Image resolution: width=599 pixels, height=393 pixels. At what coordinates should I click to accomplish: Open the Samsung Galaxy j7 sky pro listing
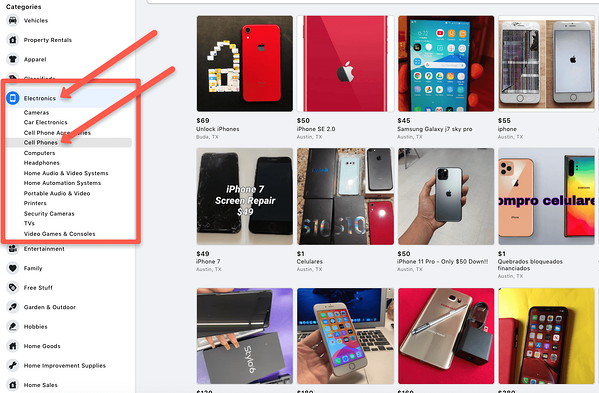point(435,129)
